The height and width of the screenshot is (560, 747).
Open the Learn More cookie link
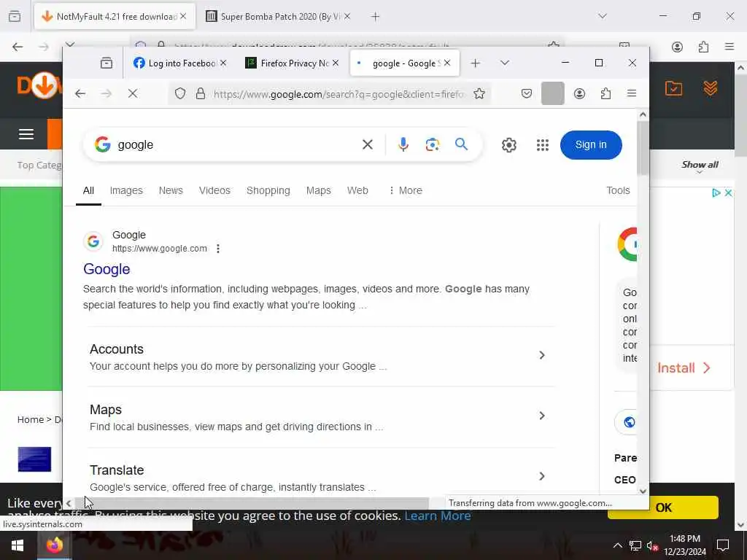438,516
